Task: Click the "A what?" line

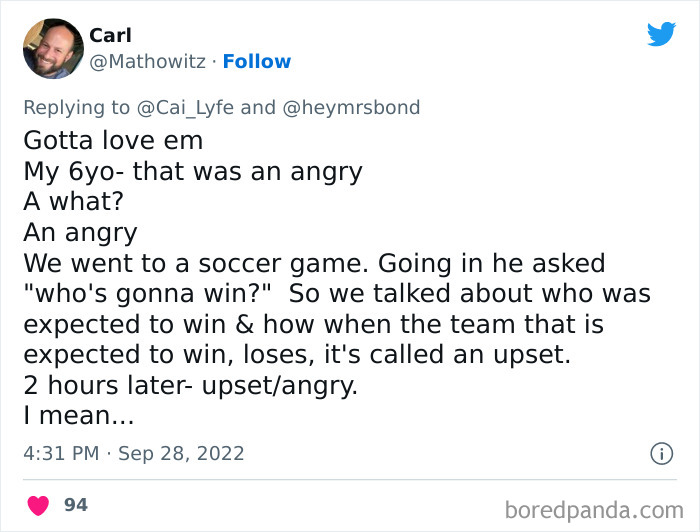Action: pos(74,202)
